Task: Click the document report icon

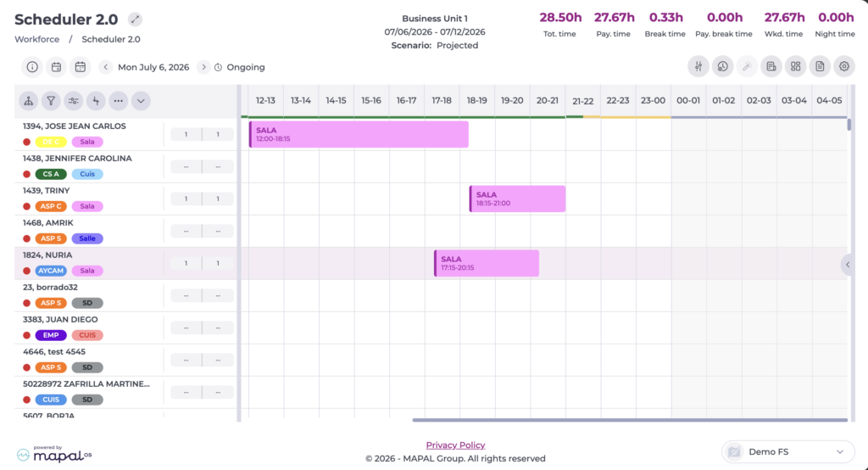Action: pyautogui.click(x=820, y=66)
